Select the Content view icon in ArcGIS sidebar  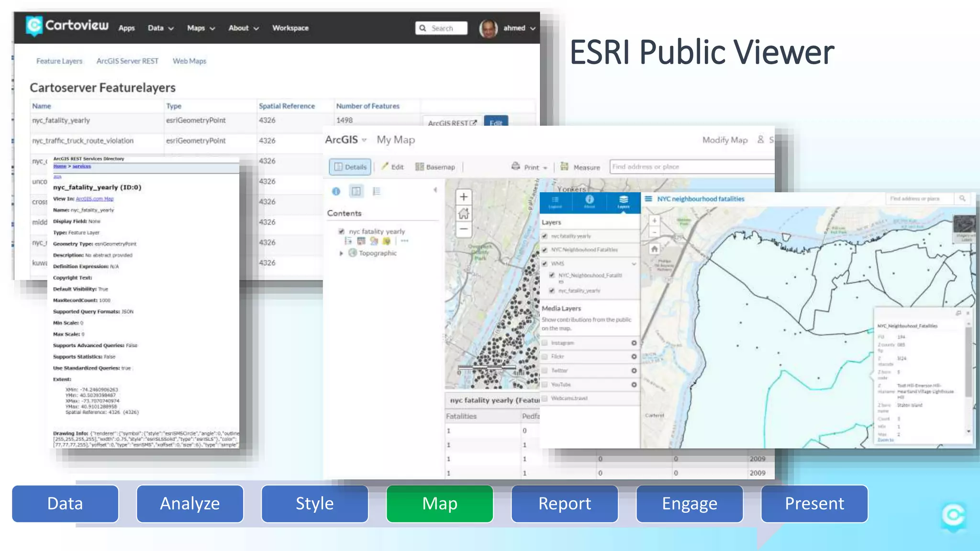tap(356, 191)
